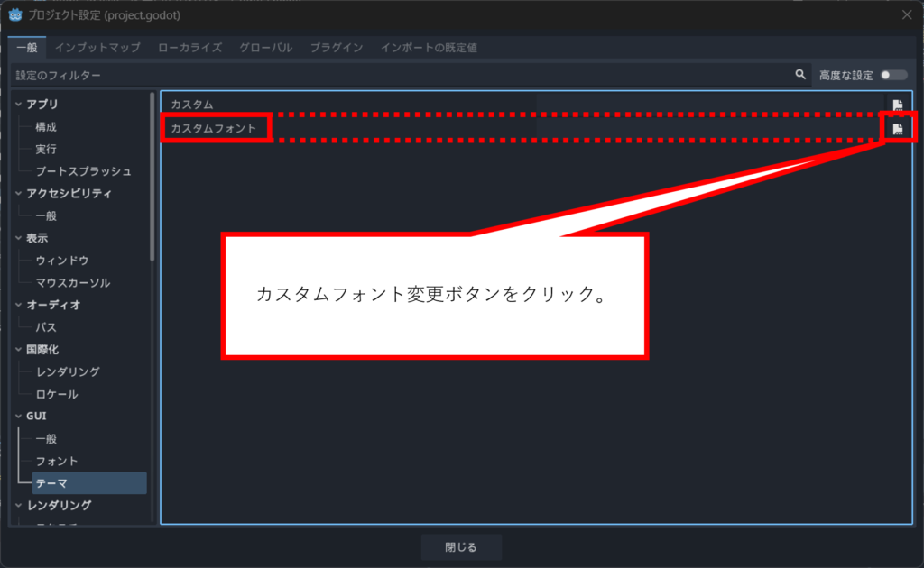Open the ローカライズ tab
Screen dimensions: 924x568
tap(189, 47)
